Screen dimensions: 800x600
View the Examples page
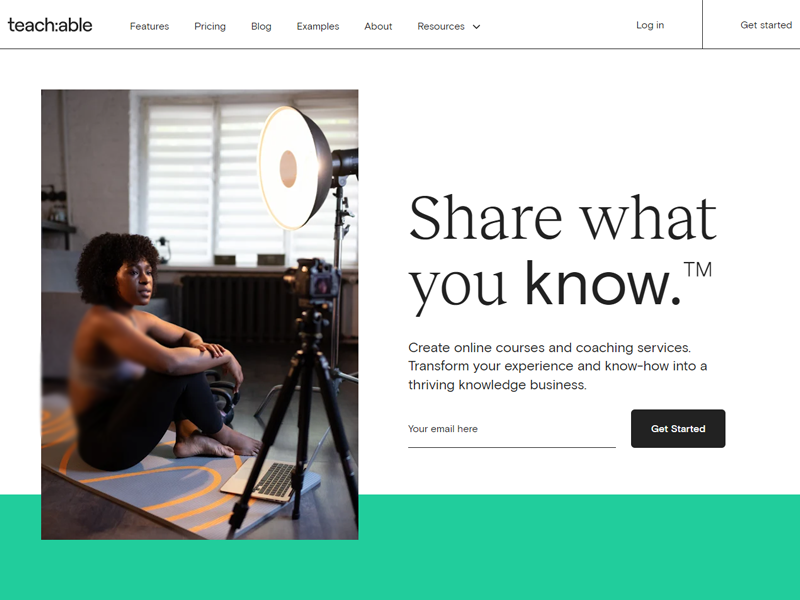pyautogui.click(x=318, y=26)
